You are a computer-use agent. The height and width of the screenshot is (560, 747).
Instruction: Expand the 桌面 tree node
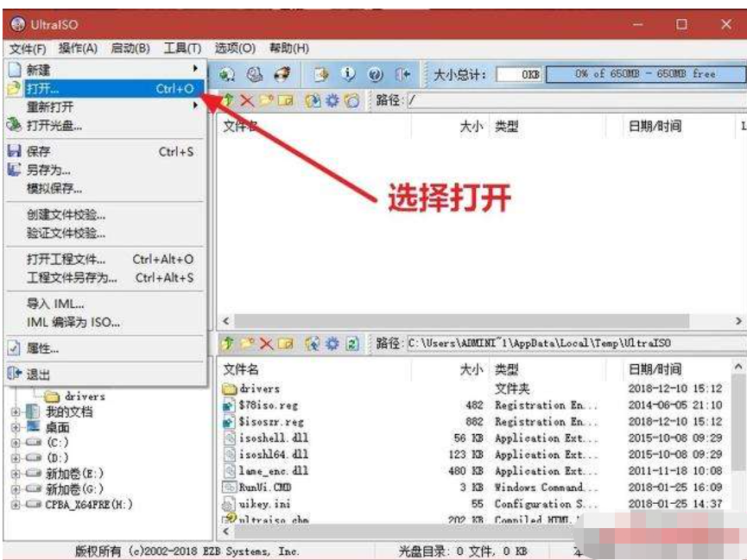click(x=16, y=427)
